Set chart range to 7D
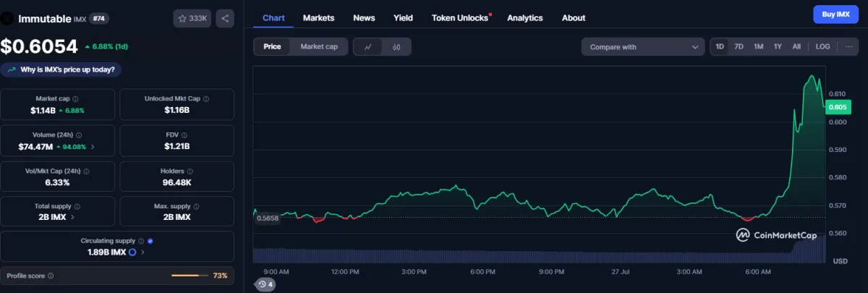 (x=739, y=46)
